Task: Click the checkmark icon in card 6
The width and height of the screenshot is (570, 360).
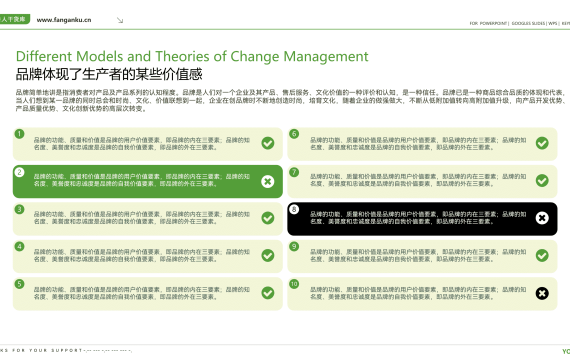Action: point(542,143)
